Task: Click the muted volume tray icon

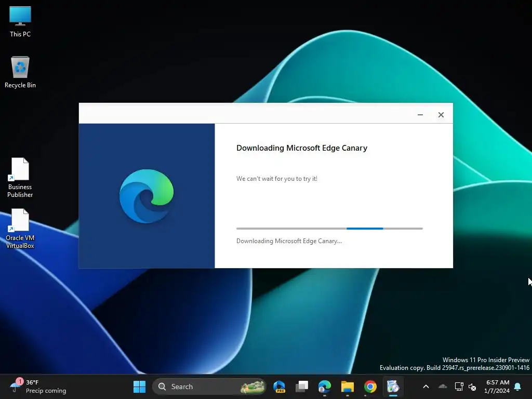Action: point(472,387)
